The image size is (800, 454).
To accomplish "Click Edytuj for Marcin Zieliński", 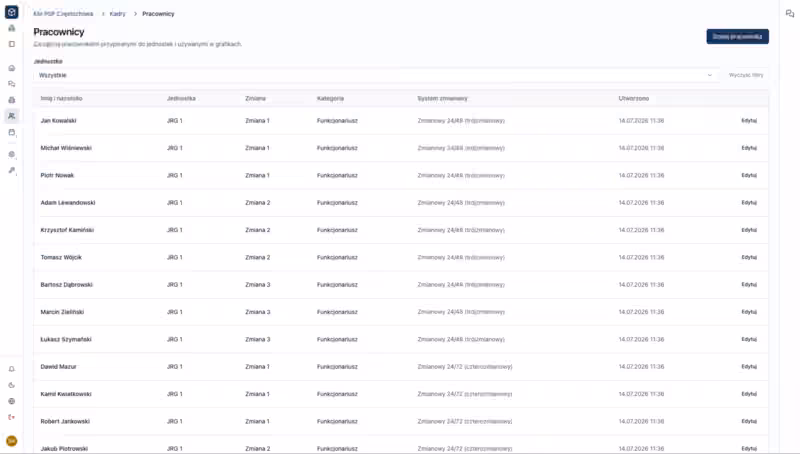I will [x=749, y=312].
